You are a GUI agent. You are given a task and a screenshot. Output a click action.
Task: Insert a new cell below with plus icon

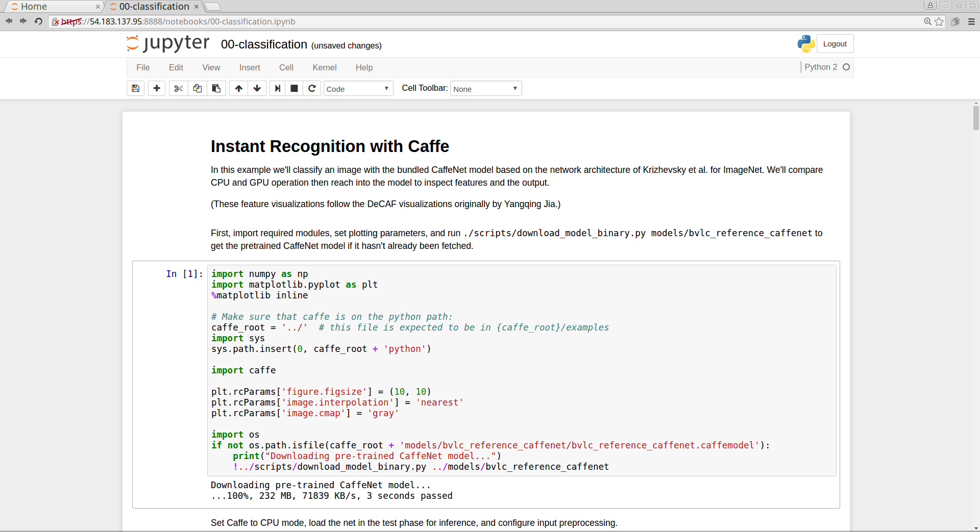(x=157, y=88)
